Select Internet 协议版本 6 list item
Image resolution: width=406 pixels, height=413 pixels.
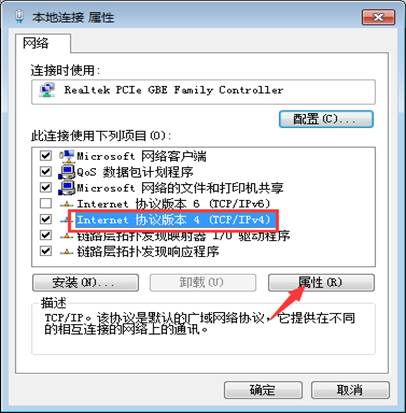[173, 204]
